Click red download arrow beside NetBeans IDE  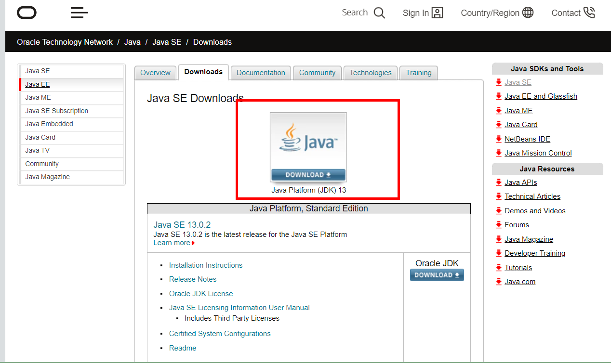pos(499,139)
